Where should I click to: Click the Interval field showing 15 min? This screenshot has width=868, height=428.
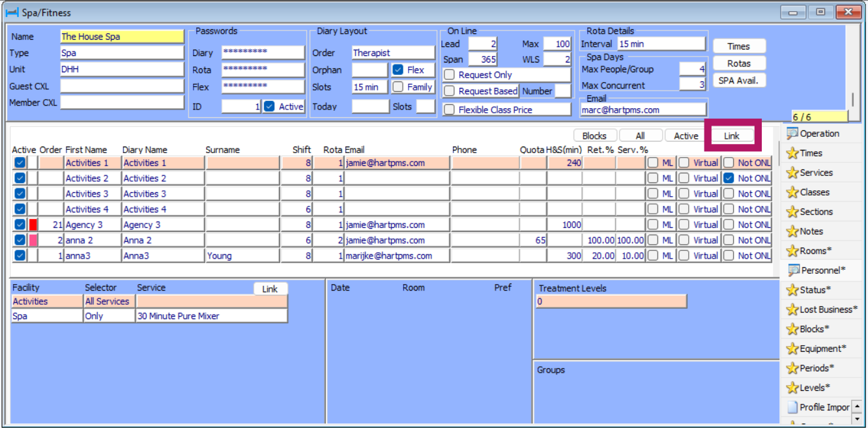tap(661, 44)
